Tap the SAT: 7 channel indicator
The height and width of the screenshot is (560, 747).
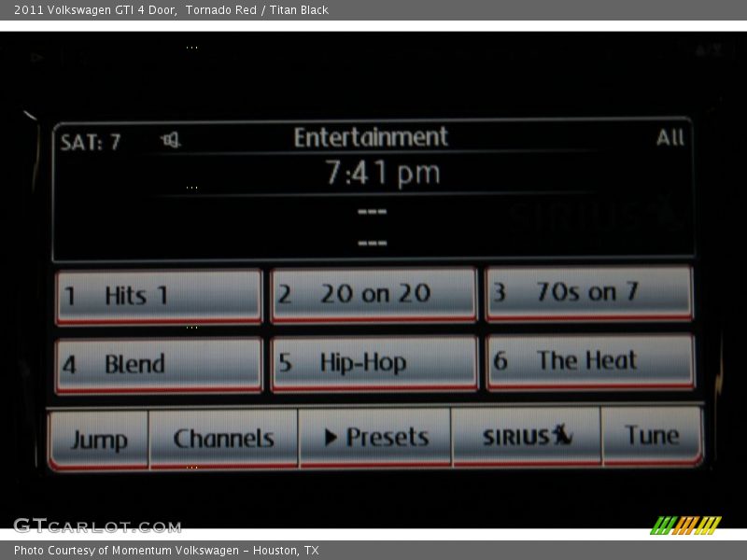[91, 142]
